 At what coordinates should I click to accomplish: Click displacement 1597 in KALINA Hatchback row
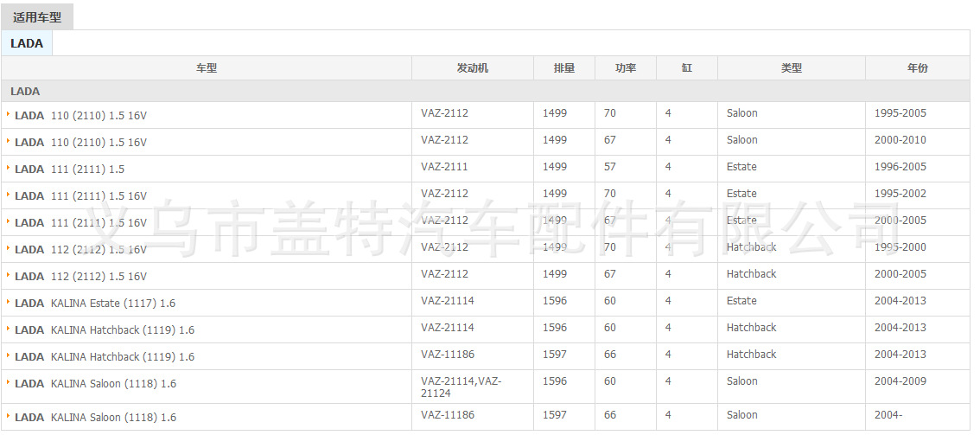click(x=554, y=355)
